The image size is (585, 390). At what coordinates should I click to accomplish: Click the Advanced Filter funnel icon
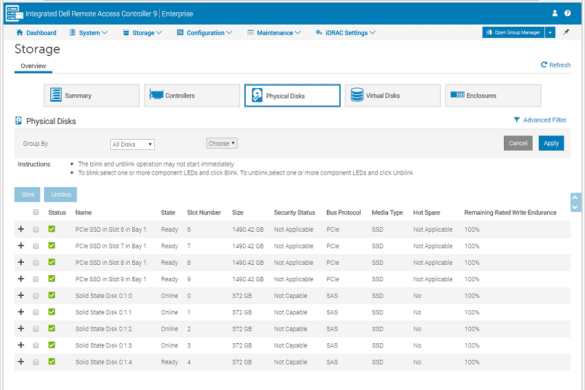pyautogui.click(x=516, y=120)
